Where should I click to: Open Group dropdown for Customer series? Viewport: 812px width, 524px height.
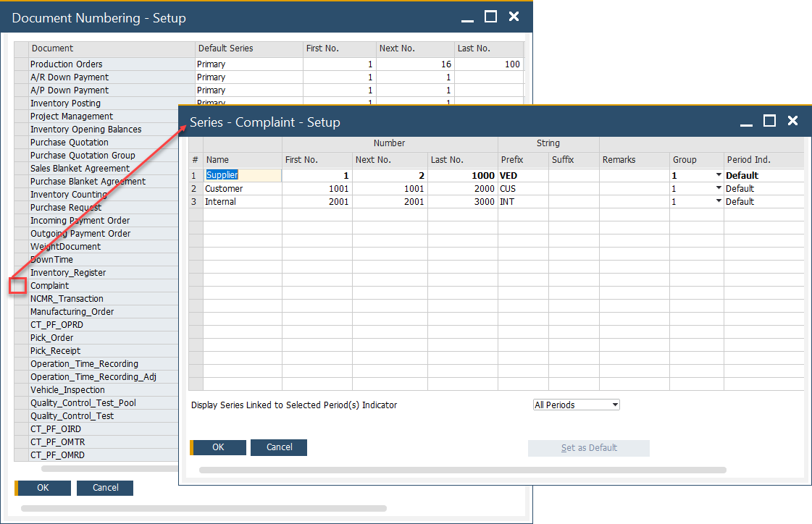click(719, 189)
